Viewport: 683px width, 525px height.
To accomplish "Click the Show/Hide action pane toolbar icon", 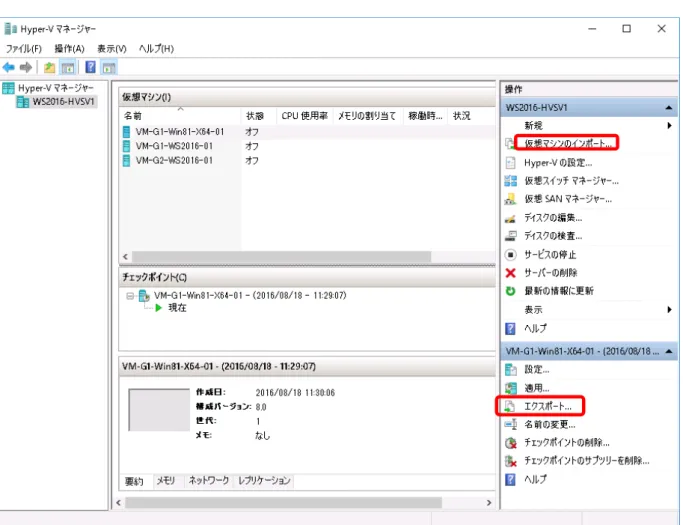I will pyautogui.click(x=108, y=68).
